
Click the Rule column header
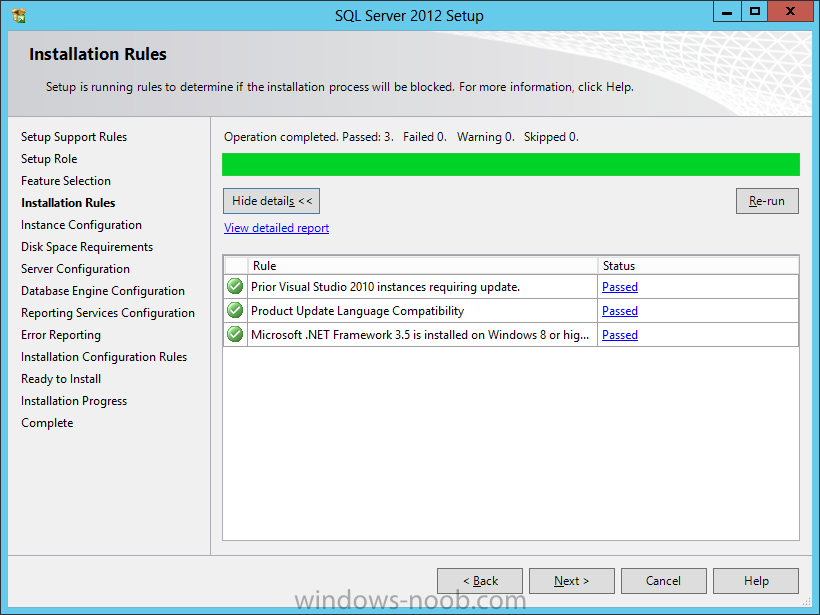pyautogui.click(x=423, y=266)
